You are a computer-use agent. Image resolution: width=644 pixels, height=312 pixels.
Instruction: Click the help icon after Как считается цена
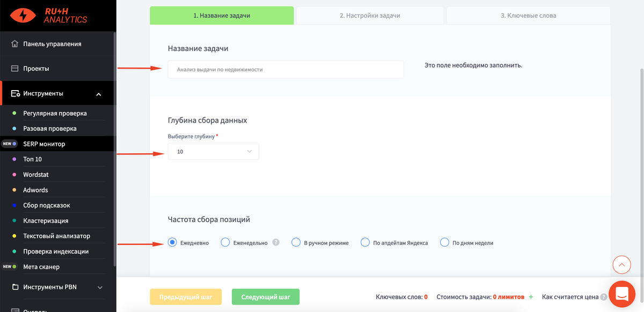tap(604, 297)
